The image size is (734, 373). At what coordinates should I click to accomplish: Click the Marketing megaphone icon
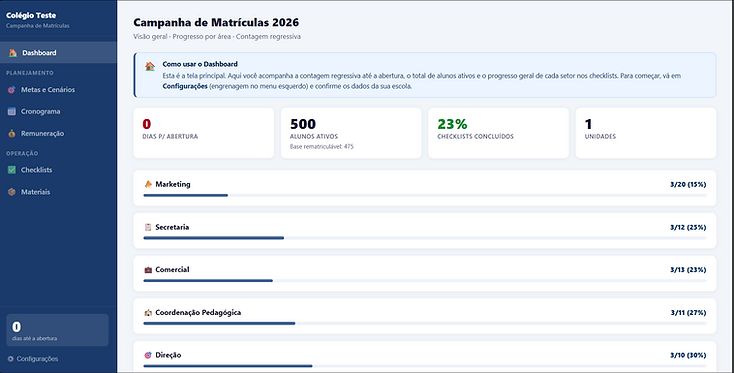(x=148, y=184)
